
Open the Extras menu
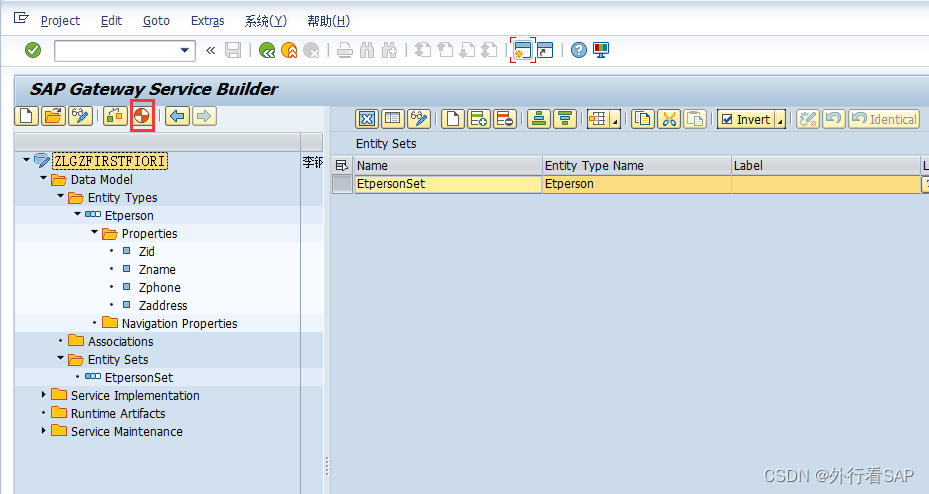(x=207, y=21)
